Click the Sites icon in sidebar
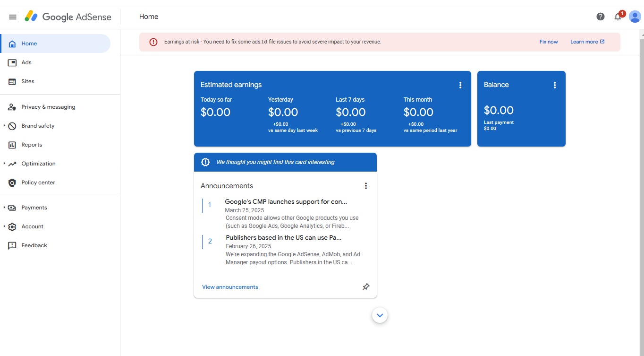Viewport: 644px width, 356px height. coord(12,81)
